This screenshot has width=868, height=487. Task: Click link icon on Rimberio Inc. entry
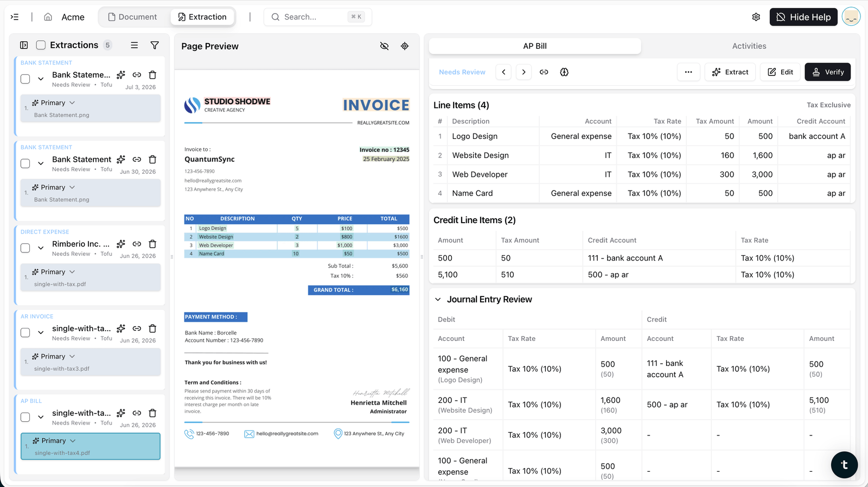pyautogui.click(x=137, y=244)
